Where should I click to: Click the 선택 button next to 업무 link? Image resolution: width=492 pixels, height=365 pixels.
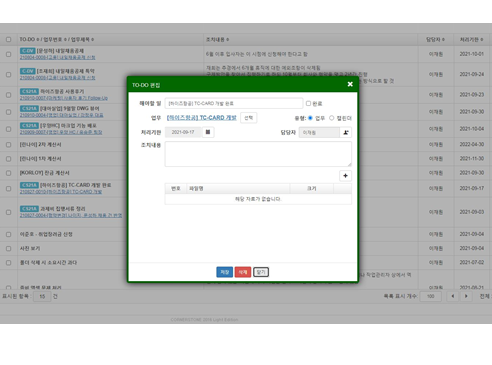[x=249, y=118]
